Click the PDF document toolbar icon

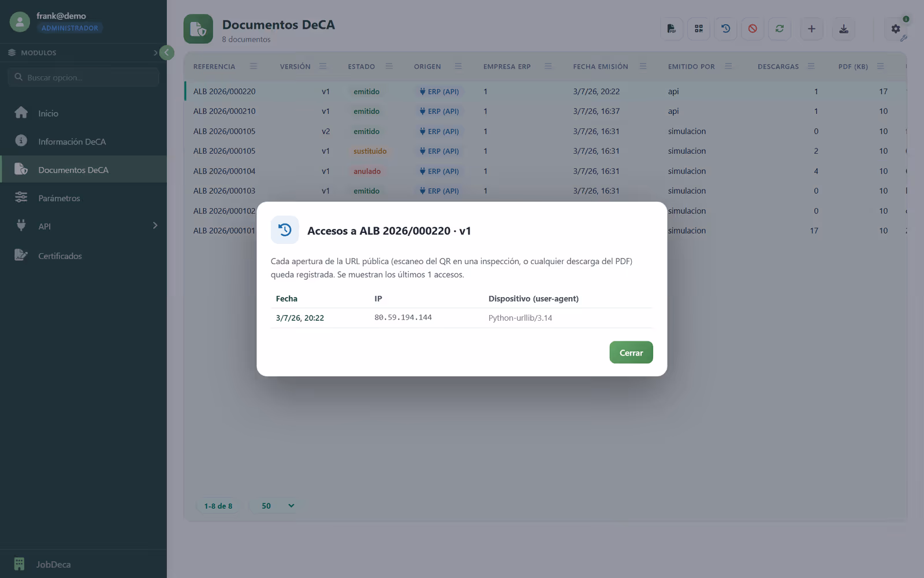(x=672, y=29)
